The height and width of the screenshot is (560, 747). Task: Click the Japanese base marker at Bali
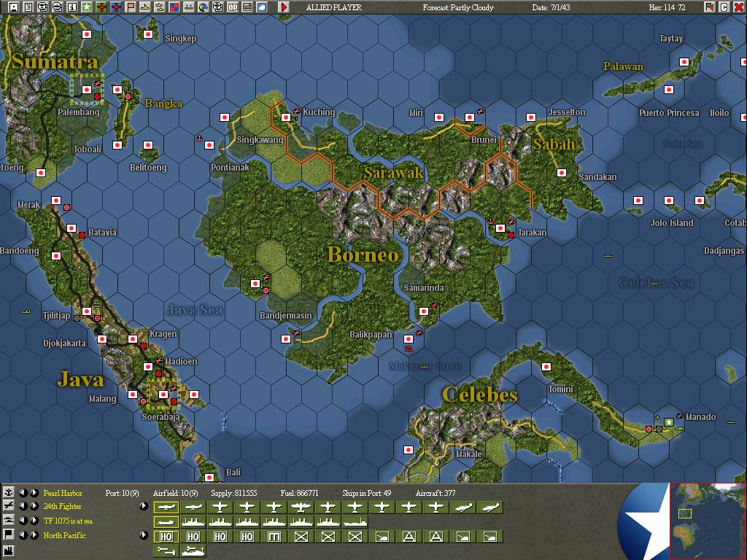pyautogui.click(x=209, y=477)
